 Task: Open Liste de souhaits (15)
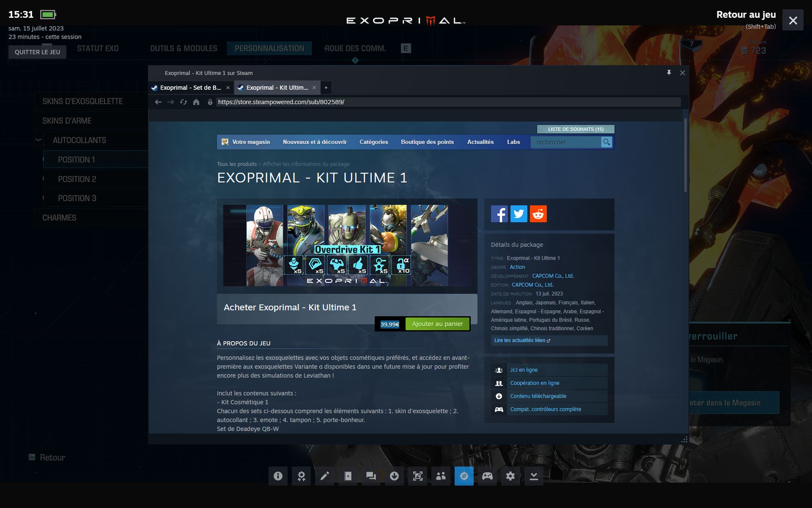click(576, 129)
